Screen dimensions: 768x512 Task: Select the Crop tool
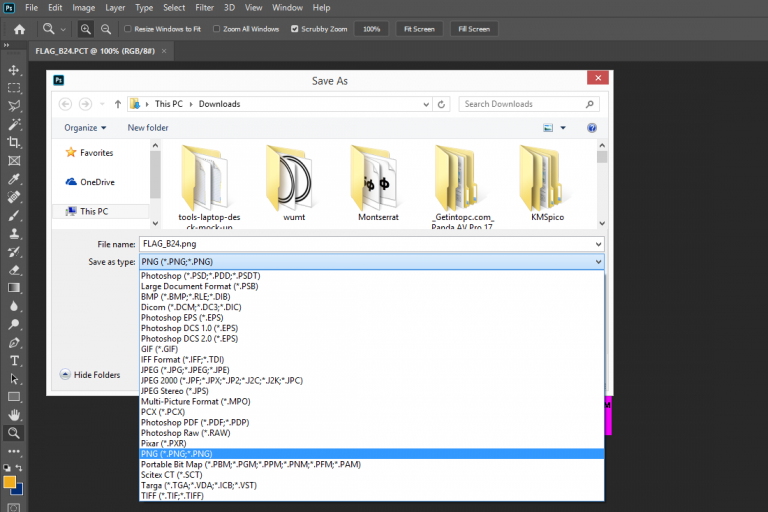click(x=14, y=142)
